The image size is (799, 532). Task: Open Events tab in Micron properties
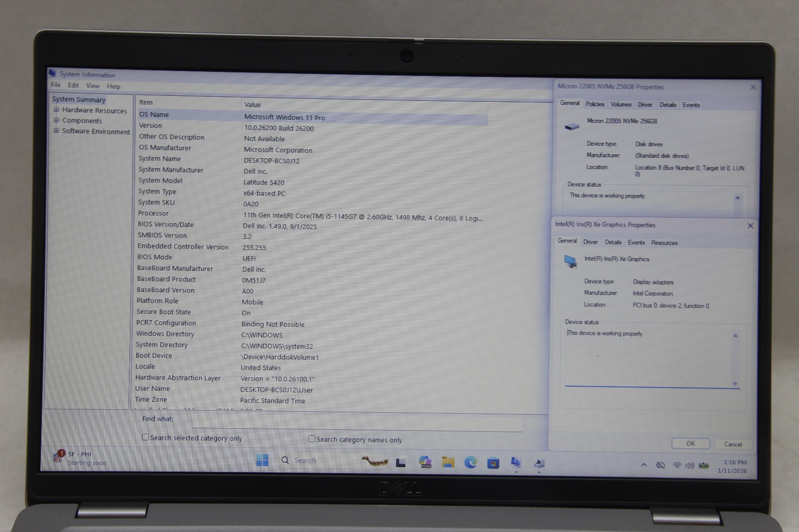(x=691, y=105)
